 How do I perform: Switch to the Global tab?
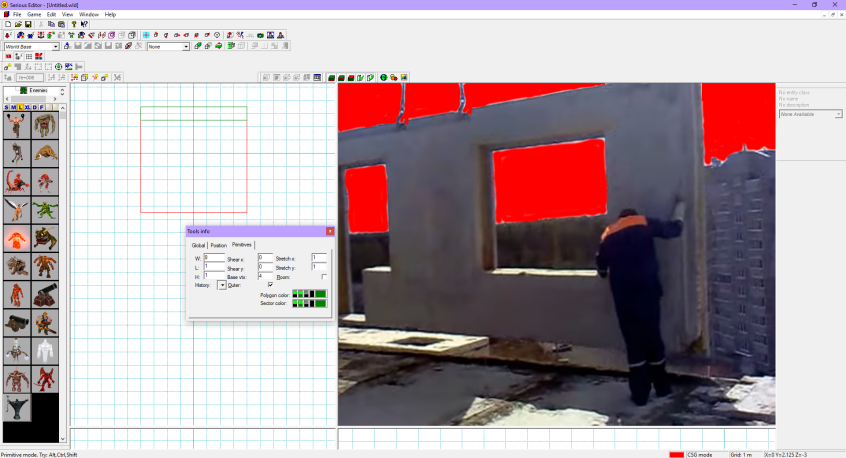pyautogui.click(x=199, y=245)
